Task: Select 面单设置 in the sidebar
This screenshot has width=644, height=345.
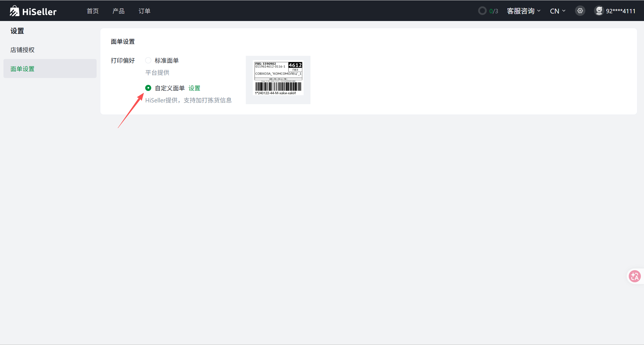Action: 22,69
